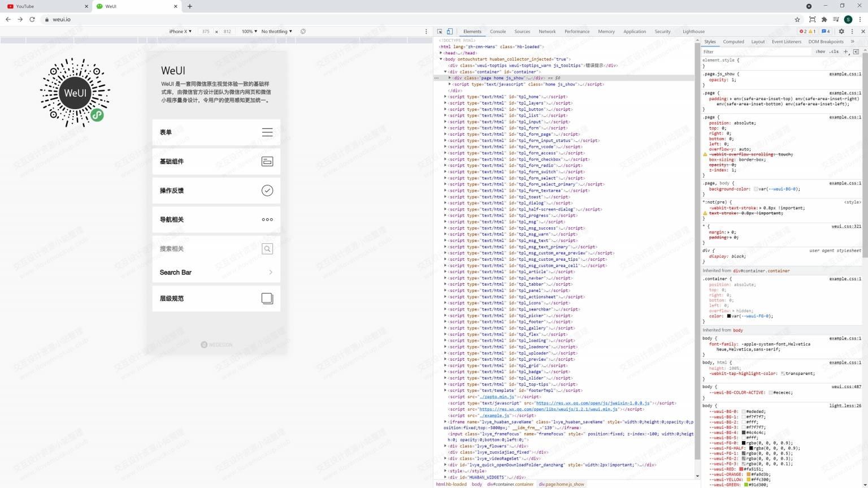
Task: Click the red error count badge
Action: point(803,32)
